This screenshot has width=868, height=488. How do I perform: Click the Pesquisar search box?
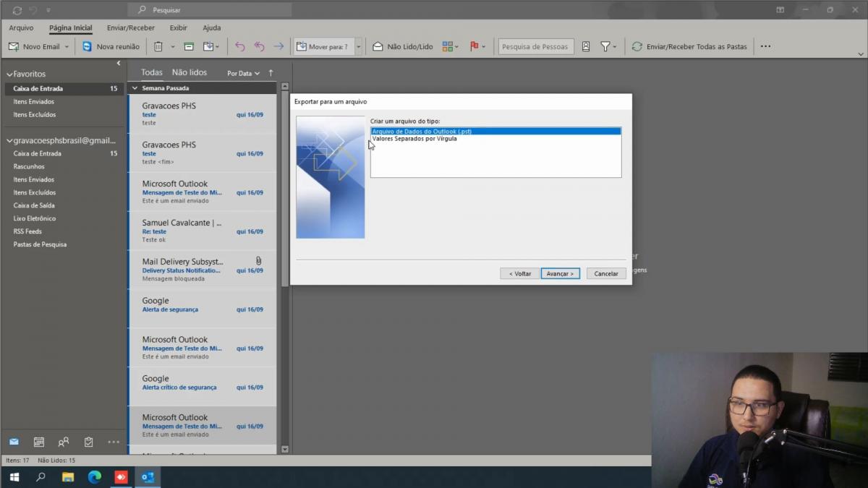click(210, 10)
